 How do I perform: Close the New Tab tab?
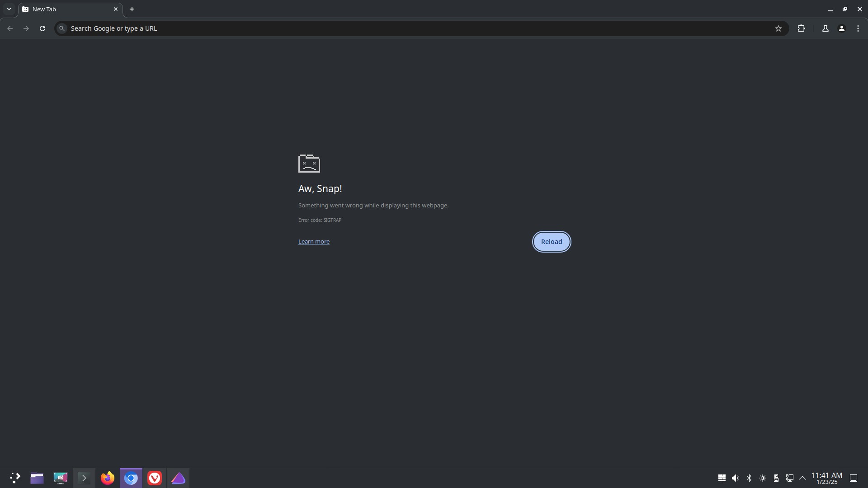(x=115, y=9)
